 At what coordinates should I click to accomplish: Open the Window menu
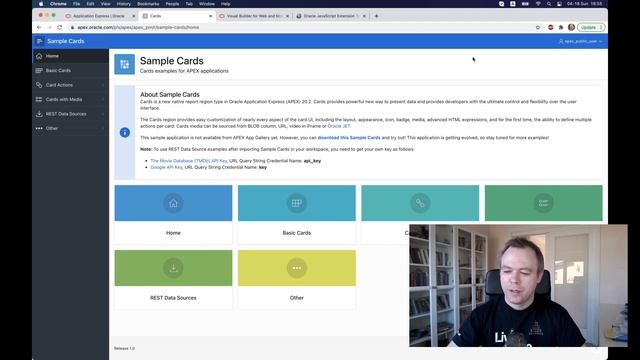pyautogui.click(x=207, y=4)
